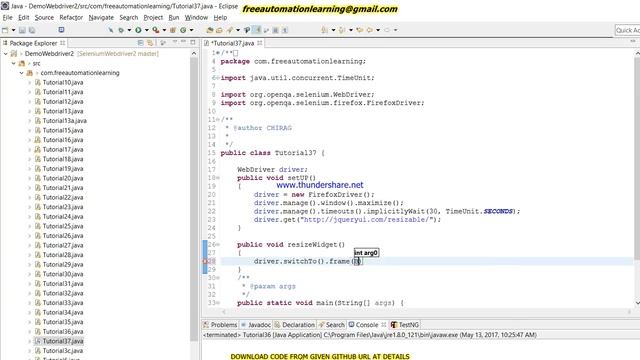The width and height of the screenshot is (640, 360).
Task: Click the Open Type toolbar icon
Action: (x=210, y=30)
